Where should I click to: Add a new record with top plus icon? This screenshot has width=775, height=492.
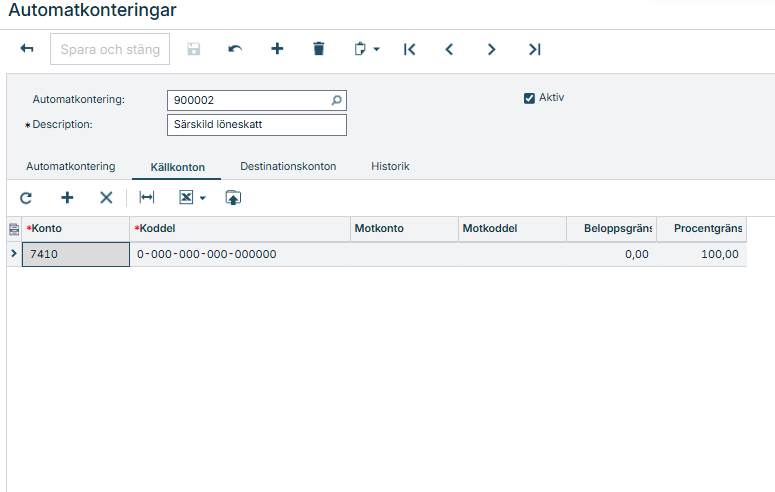click(277, 49)
